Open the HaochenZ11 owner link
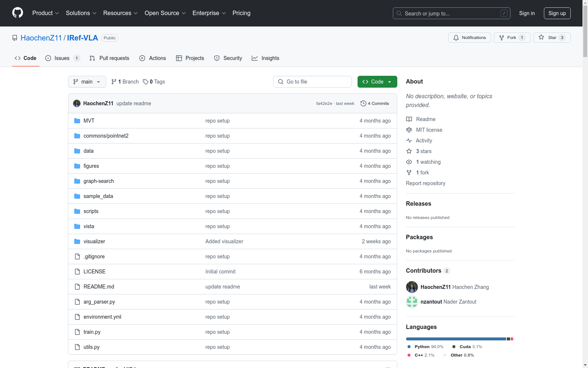The width and height of the screenshot is (588, 368). pos(41,38)
